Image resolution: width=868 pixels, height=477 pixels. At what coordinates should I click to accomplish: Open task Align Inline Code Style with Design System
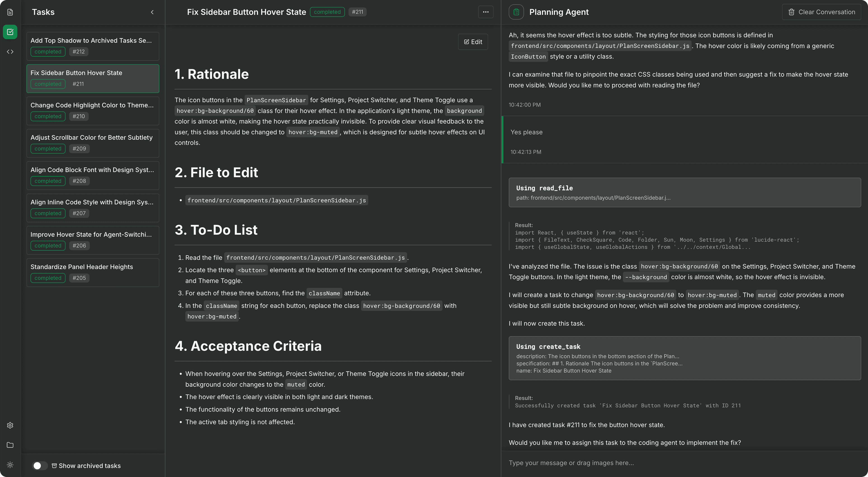tap(93, 208)
